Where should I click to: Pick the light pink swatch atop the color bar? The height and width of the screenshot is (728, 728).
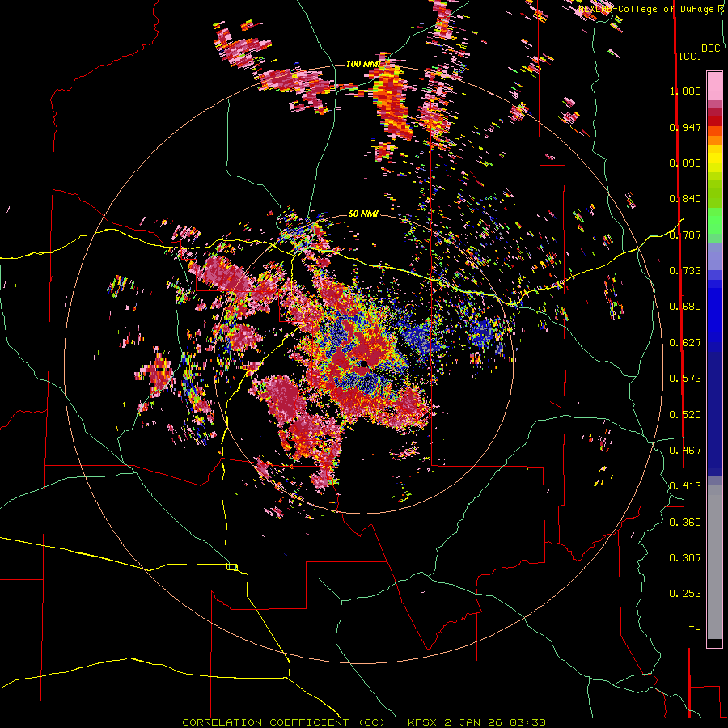714,86
